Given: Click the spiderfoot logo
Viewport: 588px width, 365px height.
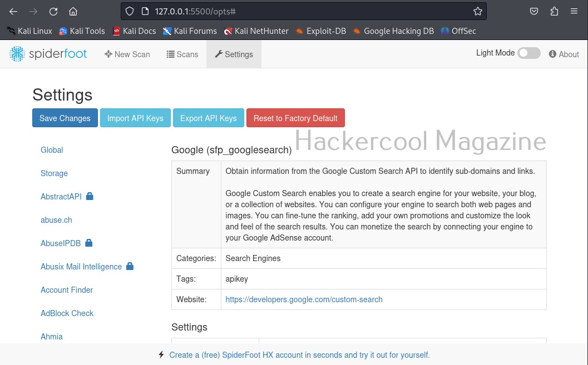Looking at the screenshot, I should pos(48,54).
